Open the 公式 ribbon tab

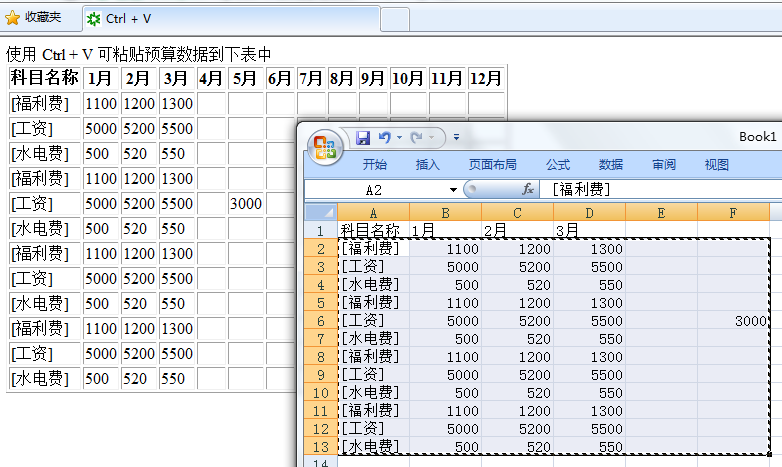(x=558, y=165)
